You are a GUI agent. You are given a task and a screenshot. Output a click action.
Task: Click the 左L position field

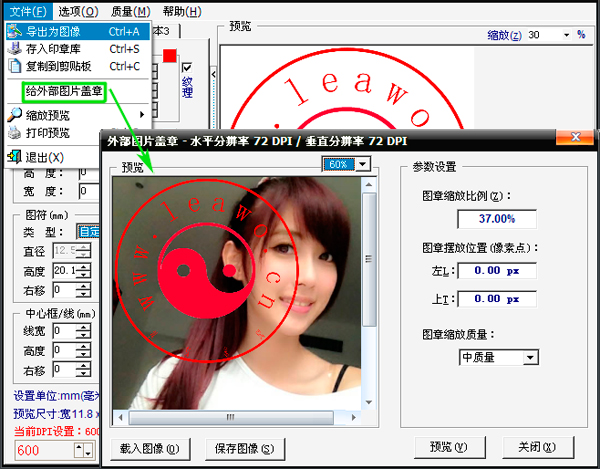coord(497,271)
